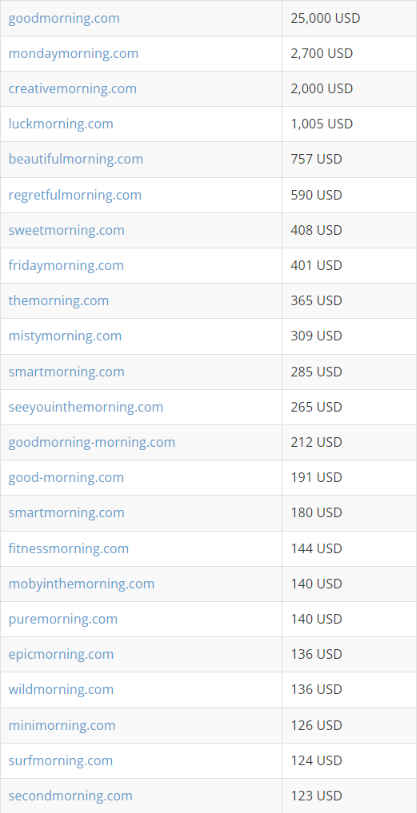Click goodmorning-morning.com link
Image resolution: width=417 pixels, height=813 pixels.
point(92,442)
